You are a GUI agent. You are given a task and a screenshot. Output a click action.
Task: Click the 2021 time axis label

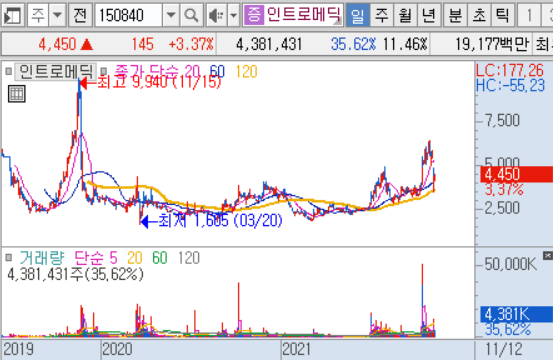tap(296, 349)
